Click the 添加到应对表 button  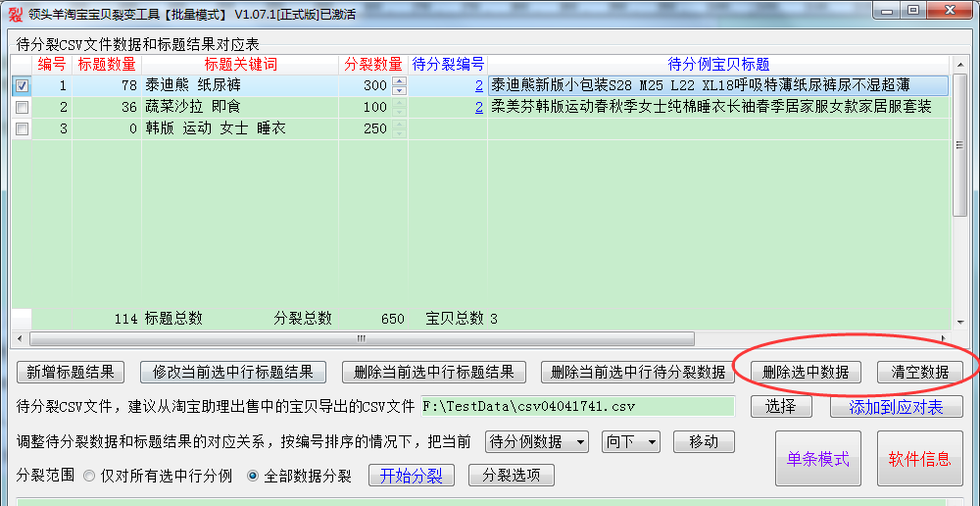[896, 407]
